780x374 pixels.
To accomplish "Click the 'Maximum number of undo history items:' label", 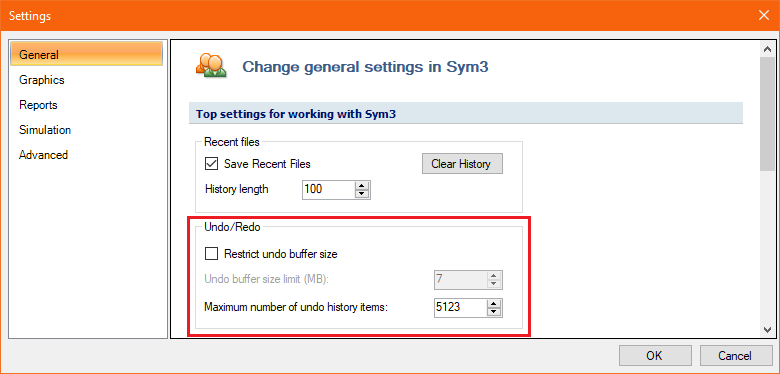I will click(295, 307).
